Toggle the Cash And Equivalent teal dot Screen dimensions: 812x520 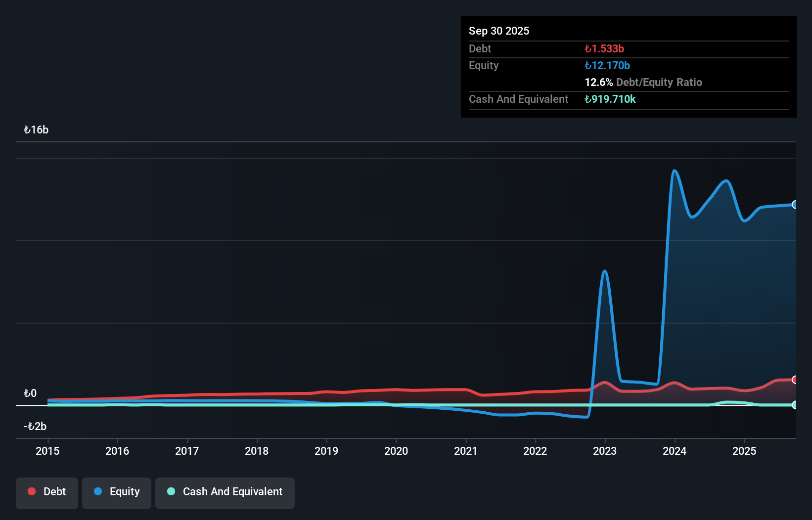171,491
